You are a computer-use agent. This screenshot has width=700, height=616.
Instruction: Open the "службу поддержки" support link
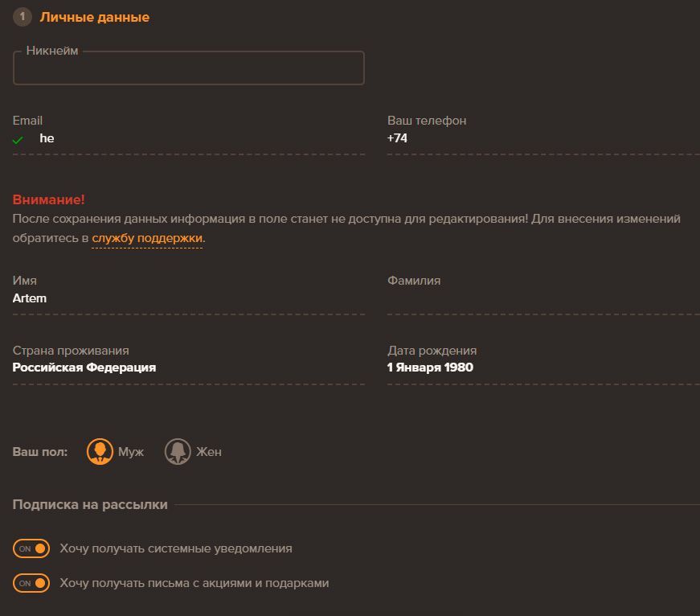147,239
